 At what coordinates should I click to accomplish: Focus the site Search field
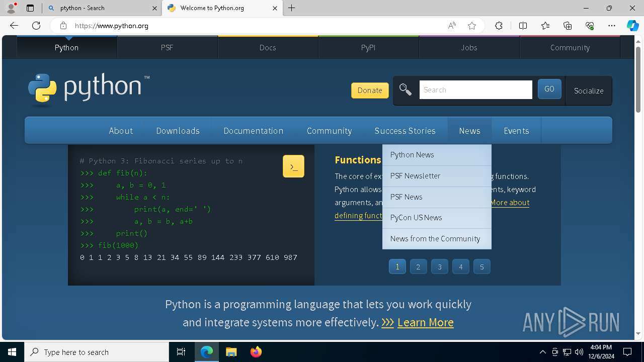(x=475, y=90)
